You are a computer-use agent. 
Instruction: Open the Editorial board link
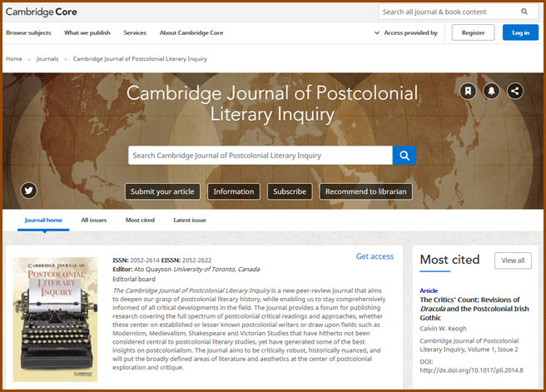pos(134,279)
